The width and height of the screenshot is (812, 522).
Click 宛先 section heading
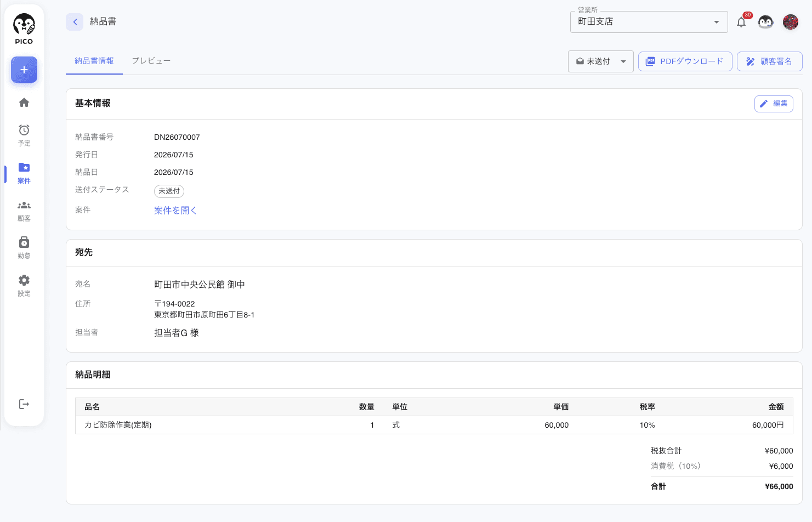(x=84, y=252)
